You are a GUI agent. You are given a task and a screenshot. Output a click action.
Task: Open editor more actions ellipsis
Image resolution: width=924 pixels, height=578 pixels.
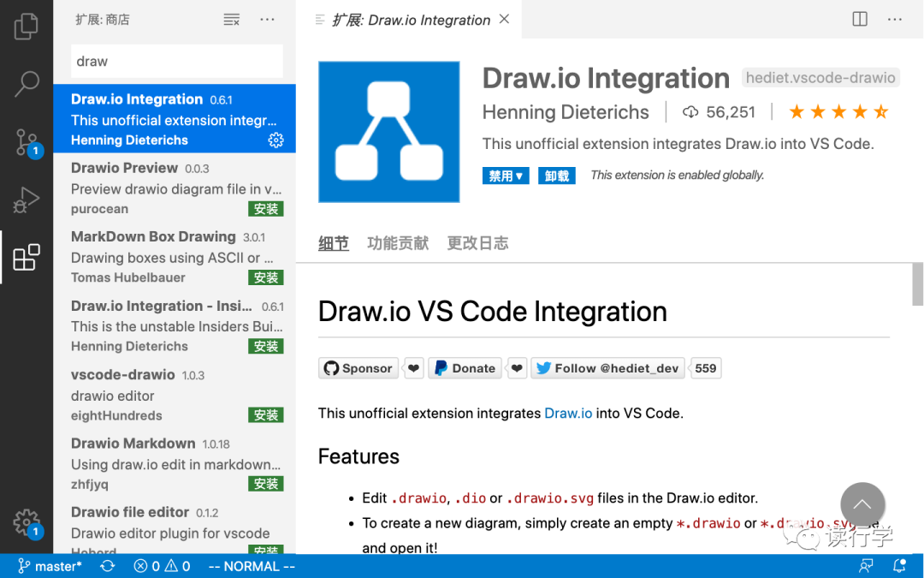pyautogui.click(x=895, y=20)
